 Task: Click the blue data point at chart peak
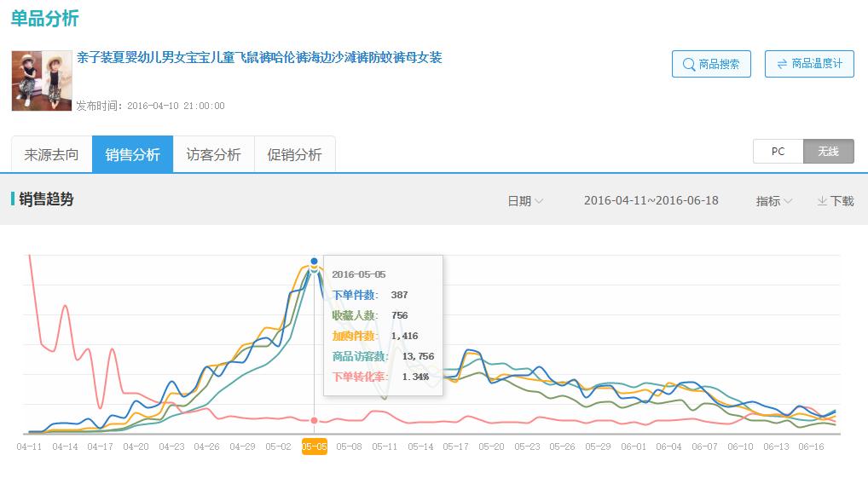pos(315,261)
